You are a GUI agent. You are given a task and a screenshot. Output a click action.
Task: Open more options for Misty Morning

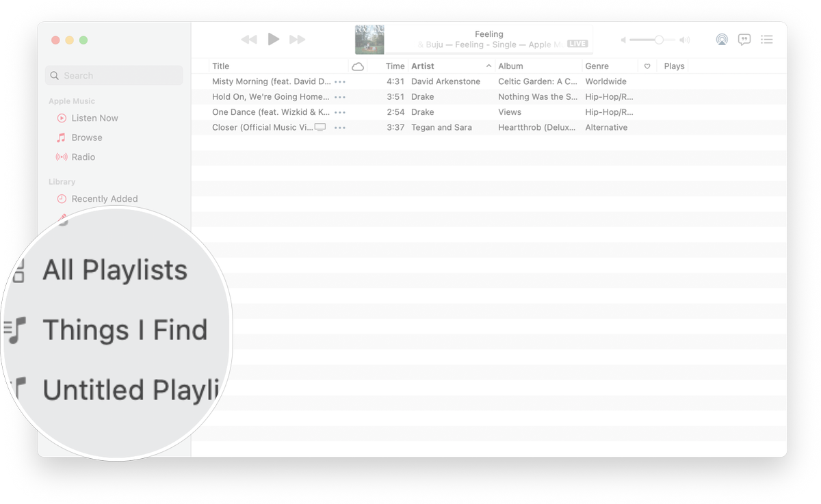[339, 81]
